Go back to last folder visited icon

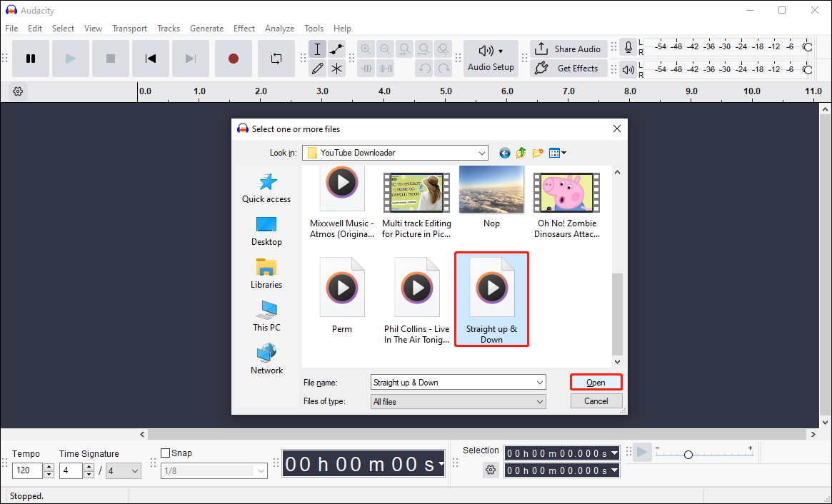tap(505, 153)
